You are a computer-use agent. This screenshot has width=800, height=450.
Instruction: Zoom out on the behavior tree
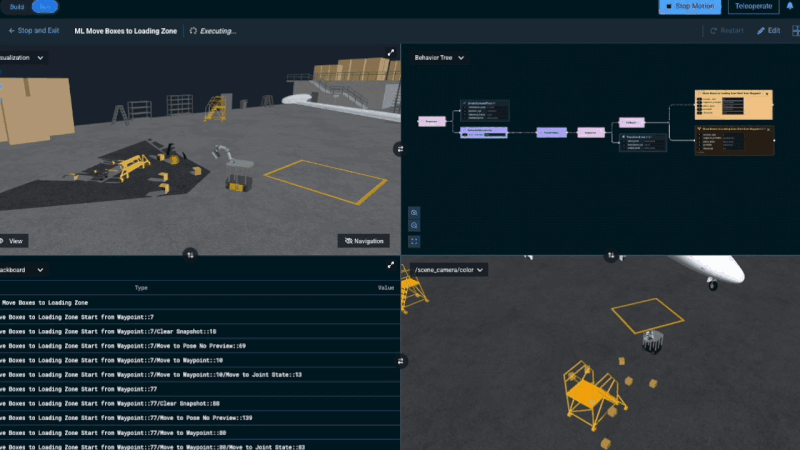coord(415,227)
